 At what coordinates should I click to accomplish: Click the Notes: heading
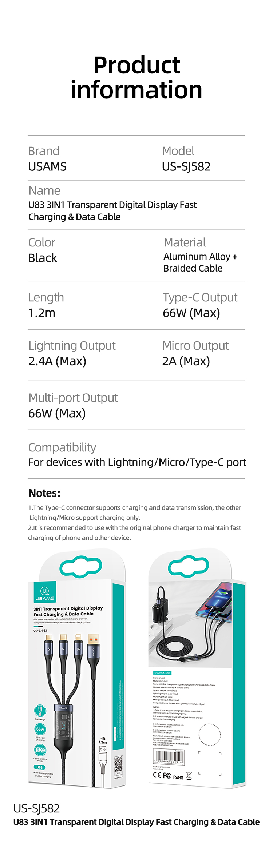(44, 493)
